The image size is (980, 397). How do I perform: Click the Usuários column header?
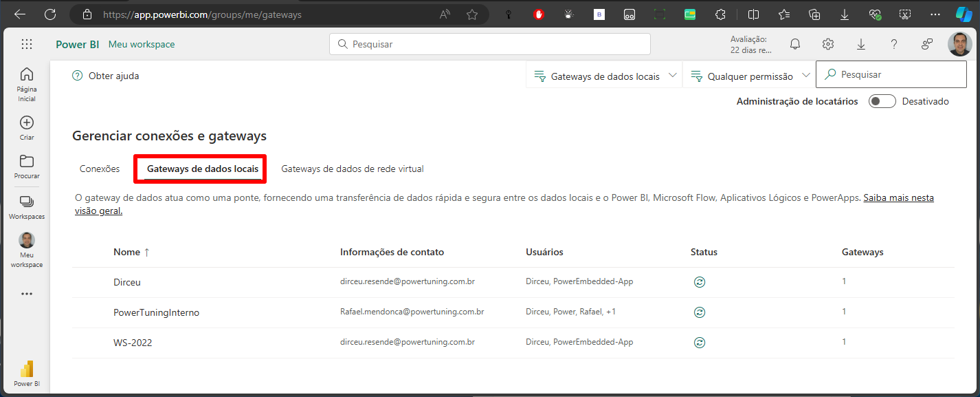pyautogui.click(x=544, y=252)
